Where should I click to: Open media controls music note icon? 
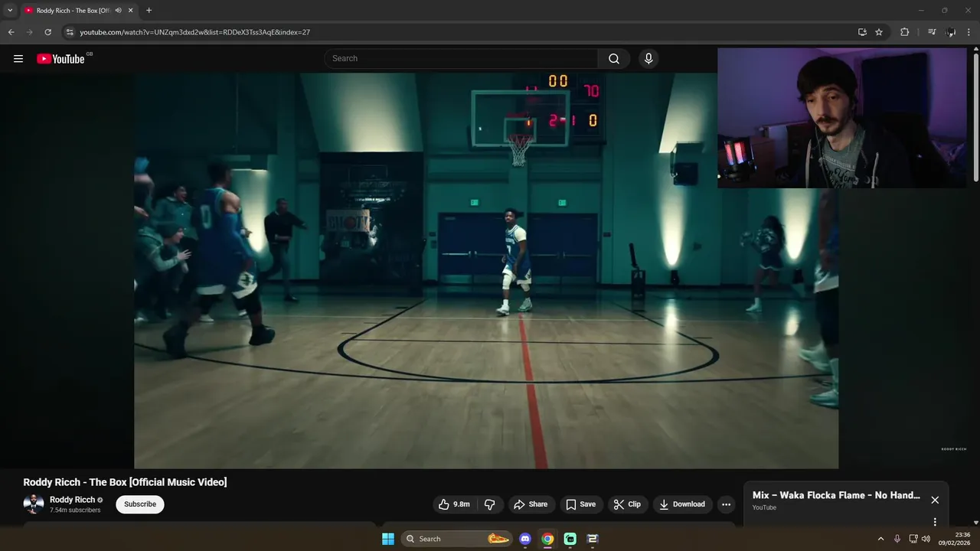(932, 32)
